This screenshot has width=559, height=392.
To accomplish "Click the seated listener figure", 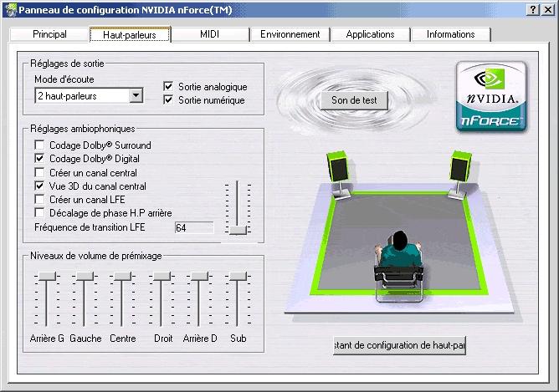I will (x=398, y=267).
